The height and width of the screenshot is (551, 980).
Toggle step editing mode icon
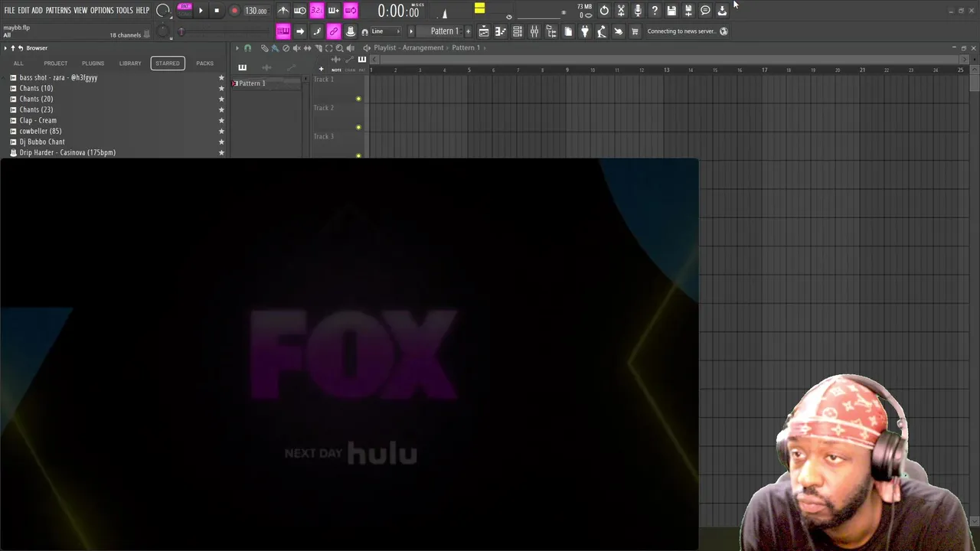tap(316, 31)
